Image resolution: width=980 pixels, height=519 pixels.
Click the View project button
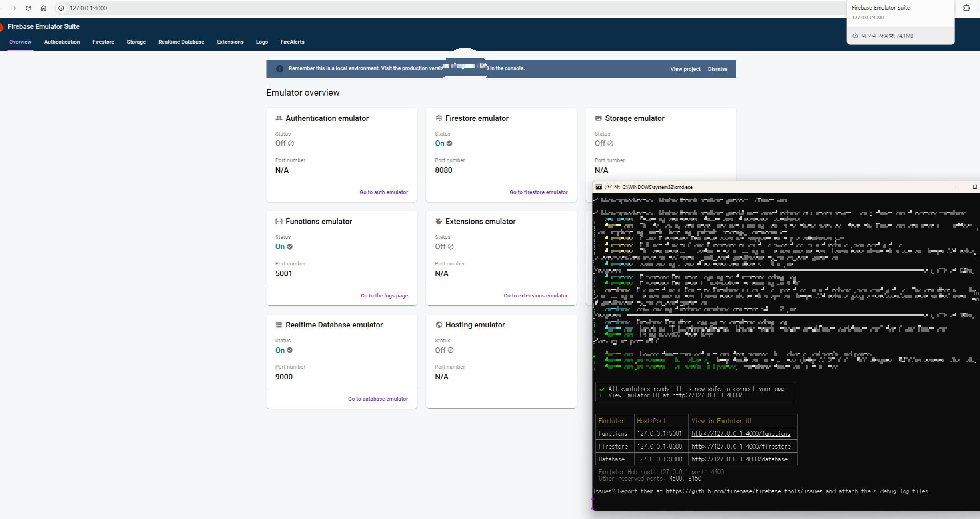pyautogui.click(x=685, y=69)
